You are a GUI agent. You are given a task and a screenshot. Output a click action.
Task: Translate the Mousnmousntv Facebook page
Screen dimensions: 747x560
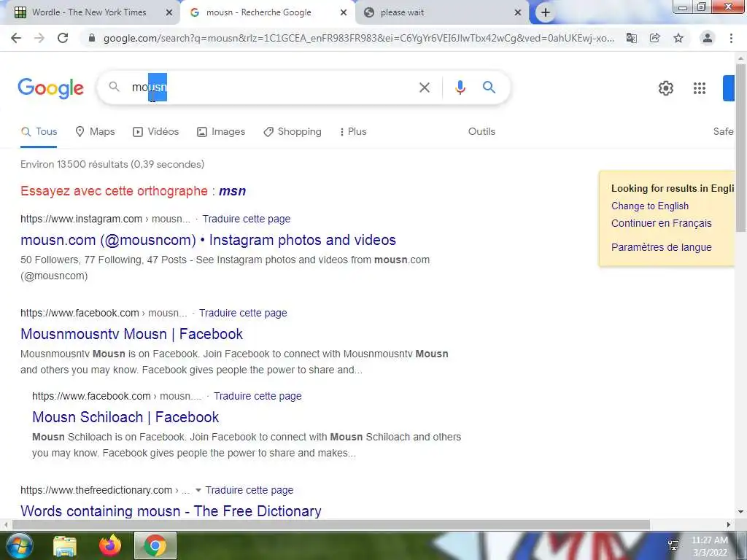pos(243,314)
